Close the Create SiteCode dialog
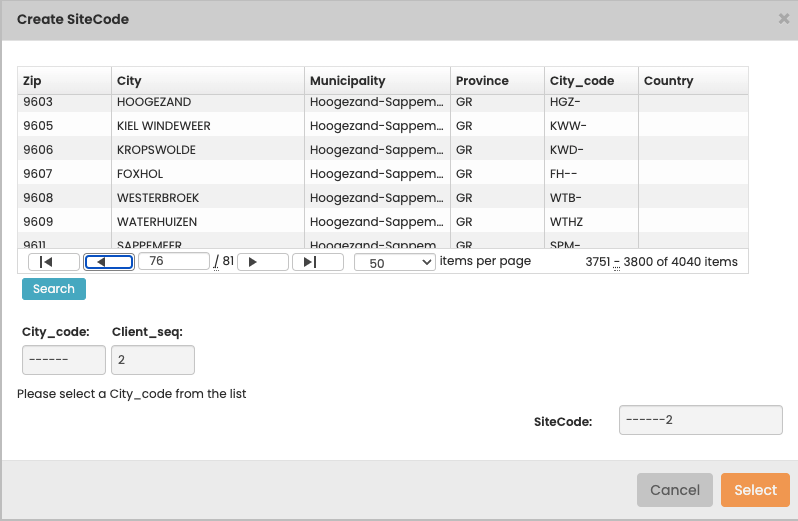The image size is (798, 521). 784,19
